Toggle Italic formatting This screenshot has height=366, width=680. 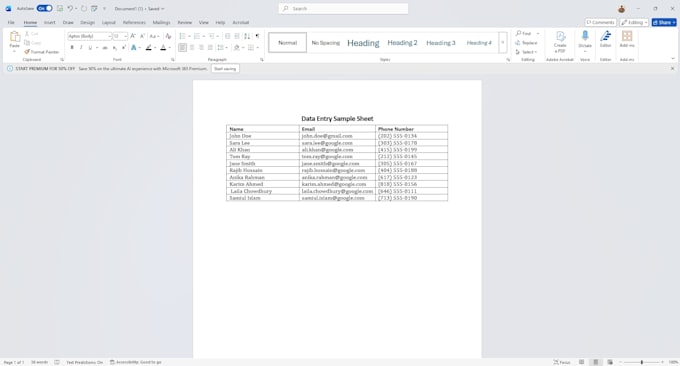pos(81,47)
